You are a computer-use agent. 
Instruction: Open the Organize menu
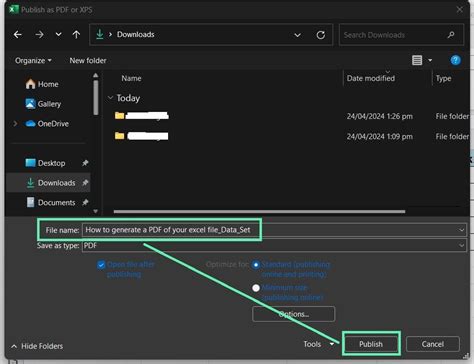coord(33,60)
